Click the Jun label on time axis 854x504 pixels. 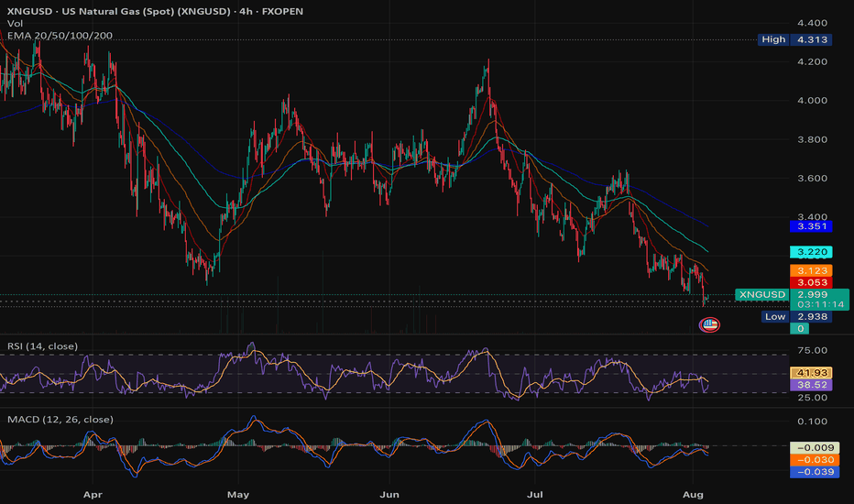(389, 495)
